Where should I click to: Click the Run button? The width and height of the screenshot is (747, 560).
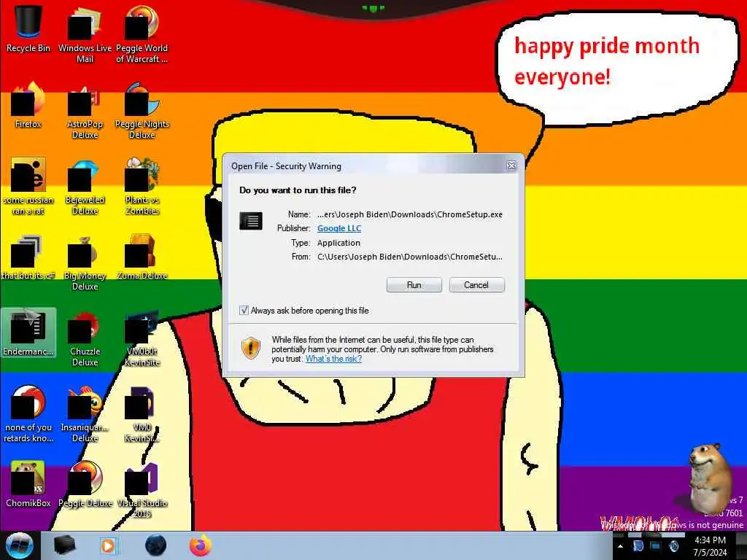[x=414, y=285]
